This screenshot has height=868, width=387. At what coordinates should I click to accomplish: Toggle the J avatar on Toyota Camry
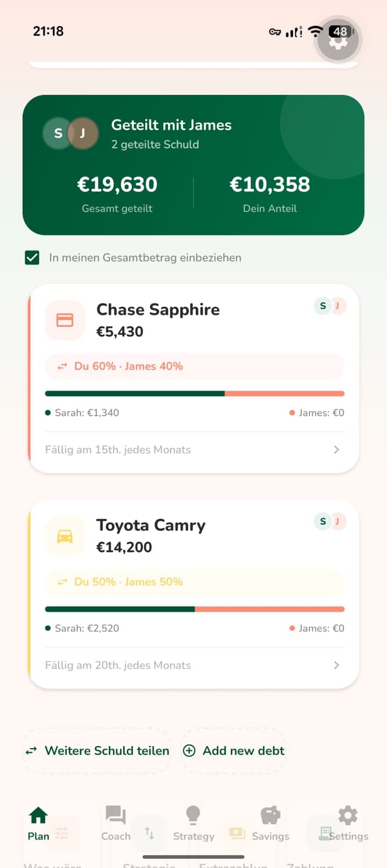click(337, 521)
